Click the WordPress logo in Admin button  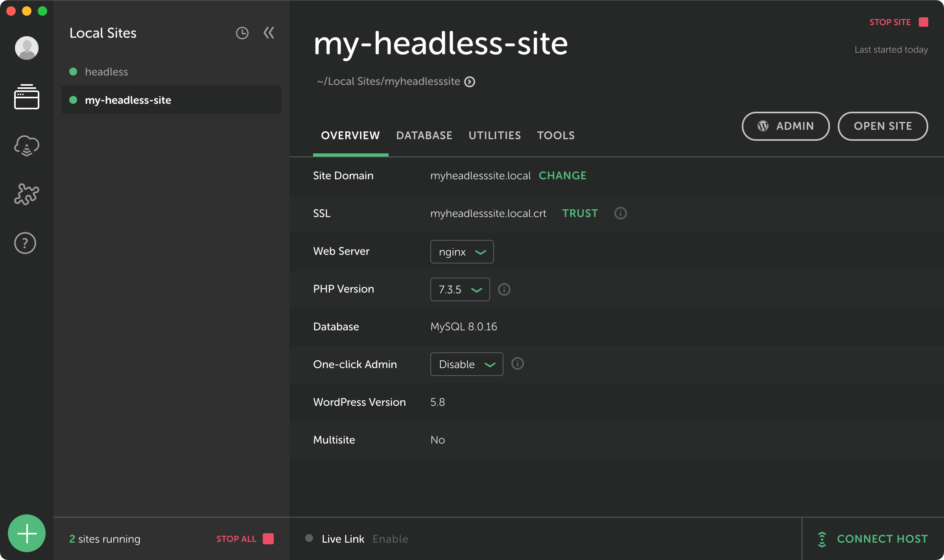pos(763,126)
